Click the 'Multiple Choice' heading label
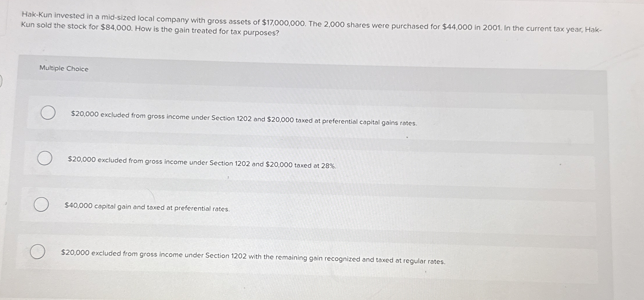The image size is (644, 300). (x=64, y=68)
